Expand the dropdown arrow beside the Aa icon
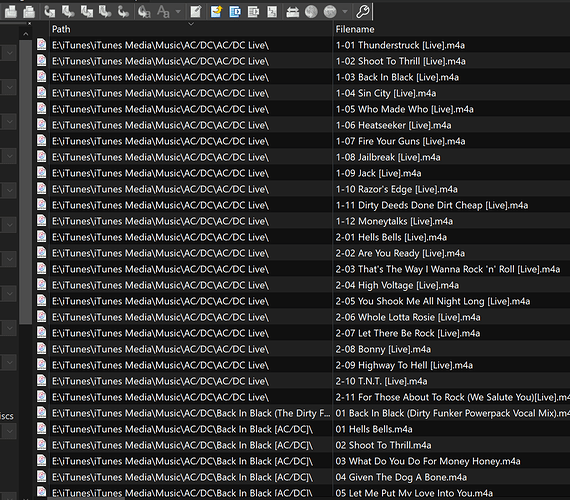The image size is (570, 500). (x=178, y=12)
